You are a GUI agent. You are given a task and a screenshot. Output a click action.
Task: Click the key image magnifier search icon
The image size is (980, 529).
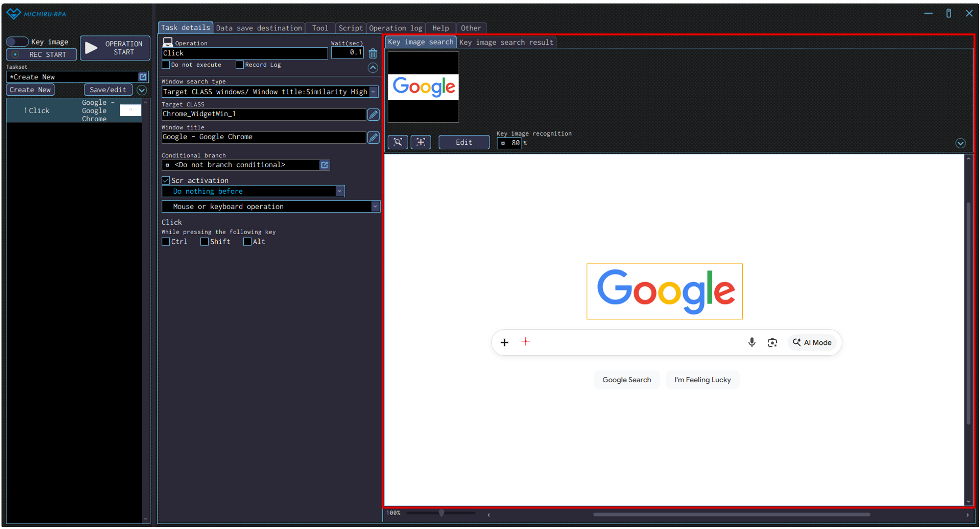[x=398, y=142]
